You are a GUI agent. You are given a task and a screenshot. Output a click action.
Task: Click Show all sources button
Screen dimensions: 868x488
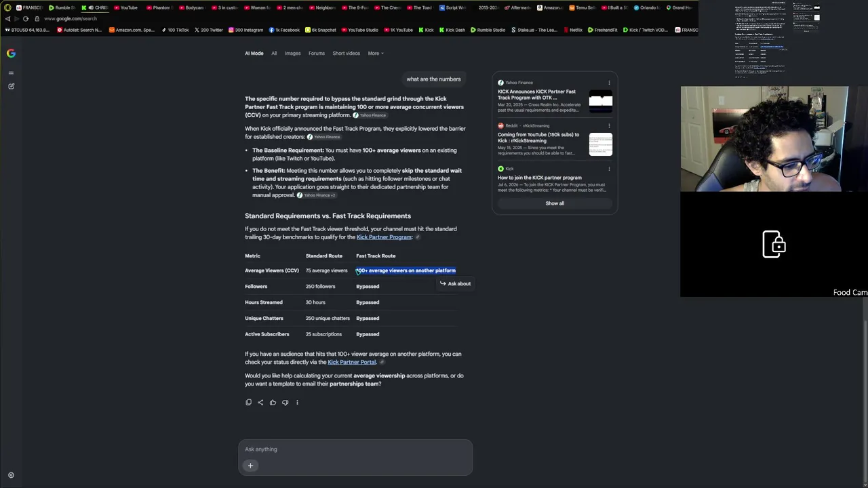coord(555,203)
